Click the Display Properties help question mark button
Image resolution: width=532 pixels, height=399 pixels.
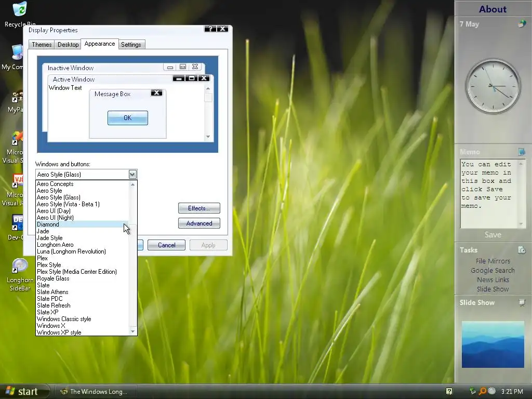tap(210, 29)
